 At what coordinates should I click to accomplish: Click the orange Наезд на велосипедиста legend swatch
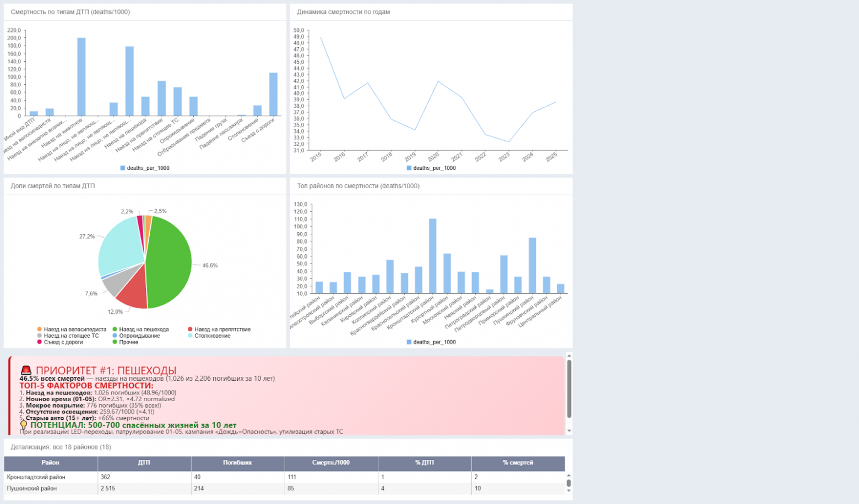pyautogui.click(x=39, y=329)
